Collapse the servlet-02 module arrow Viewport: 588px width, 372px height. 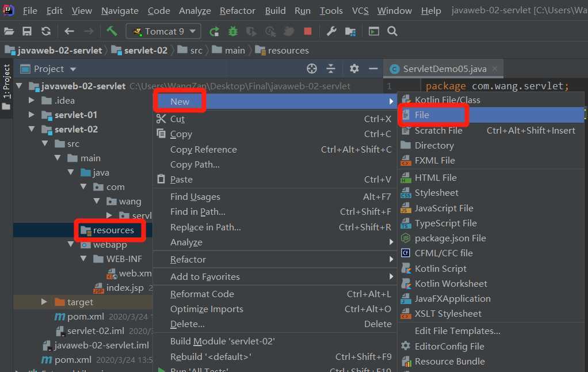coord(32,129)
